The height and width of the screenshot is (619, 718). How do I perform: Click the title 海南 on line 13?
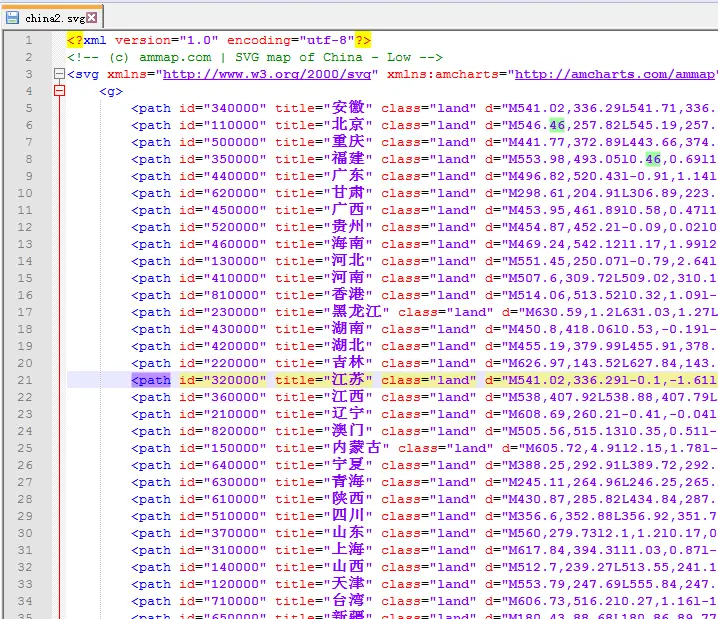(x=348, y=244)
